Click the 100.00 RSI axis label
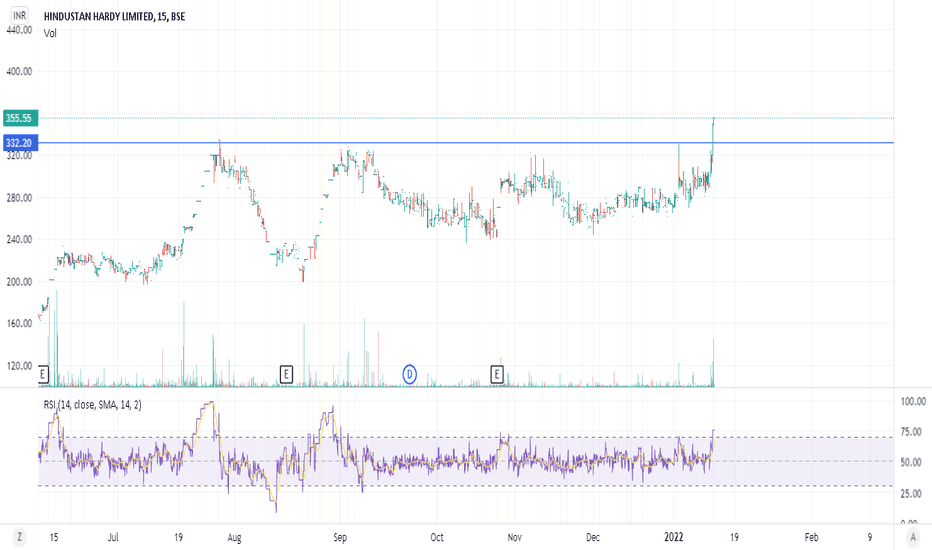The height and width of the screenshot is (550, 932). pyautogui.click(x=913, y=402)
